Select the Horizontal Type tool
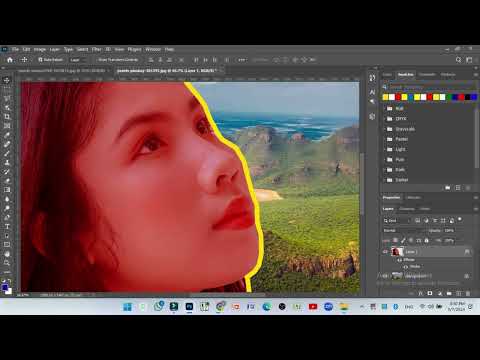The height and width of the screenshot is (360, 480). click(x=7, y=226)
